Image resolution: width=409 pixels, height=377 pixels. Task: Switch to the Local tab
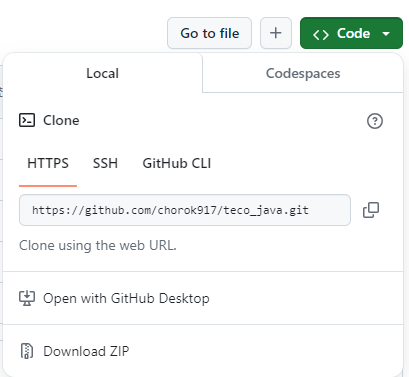tap(102, 73)
